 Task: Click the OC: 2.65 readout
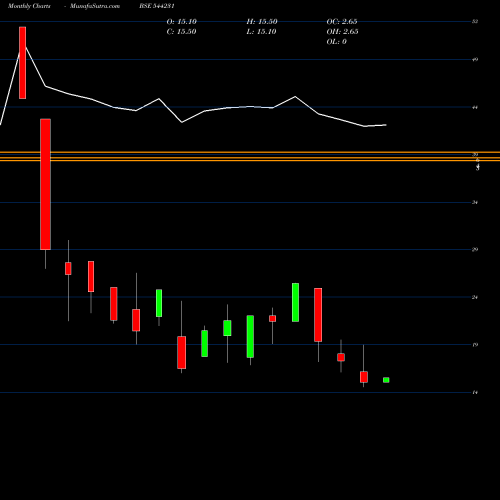point(342,22)
